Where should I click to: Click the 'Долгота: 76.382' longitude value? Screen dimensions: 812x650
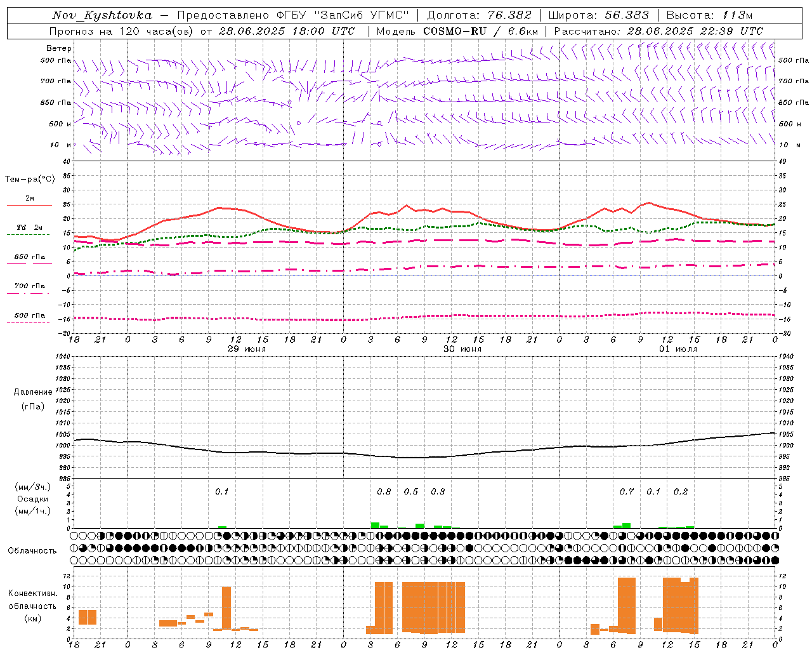click(480, 15)
